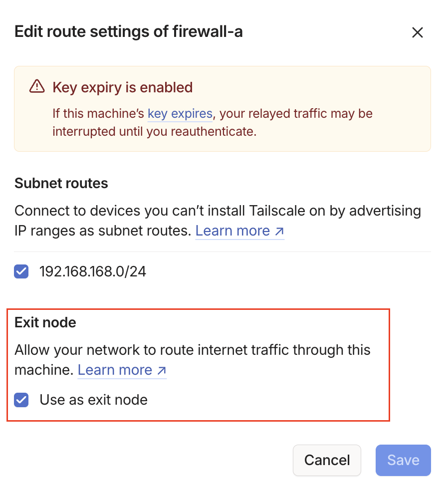Click the warning triangle icon

pos(37,87)
